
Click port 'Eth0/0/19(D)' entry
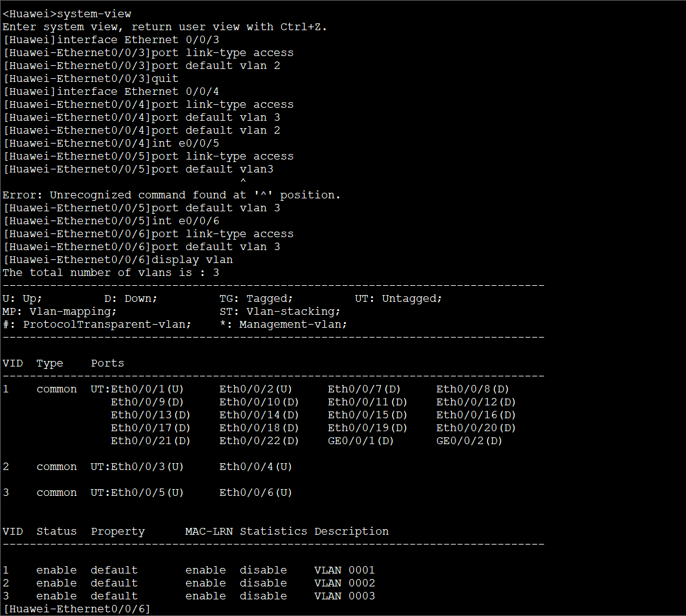click(x=368, y=428)
